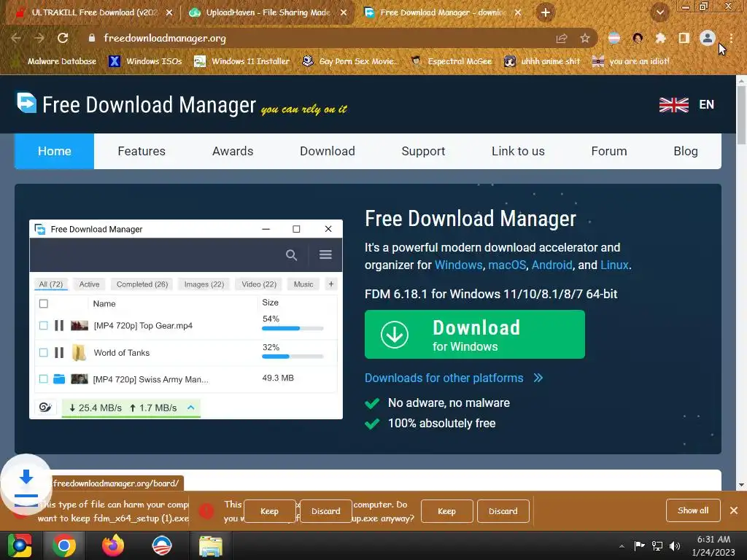
Task: Open the Awards navigation item
Action: [x=233, y=151]
